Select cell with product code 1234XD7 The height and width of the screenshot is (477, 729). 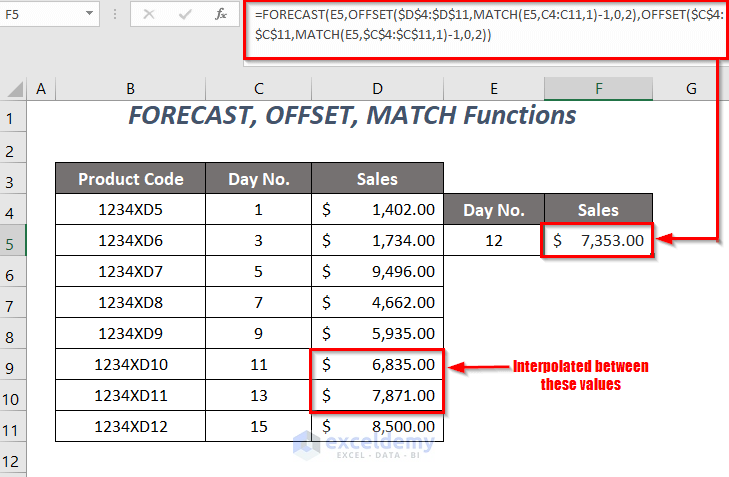tap(130, 272)
